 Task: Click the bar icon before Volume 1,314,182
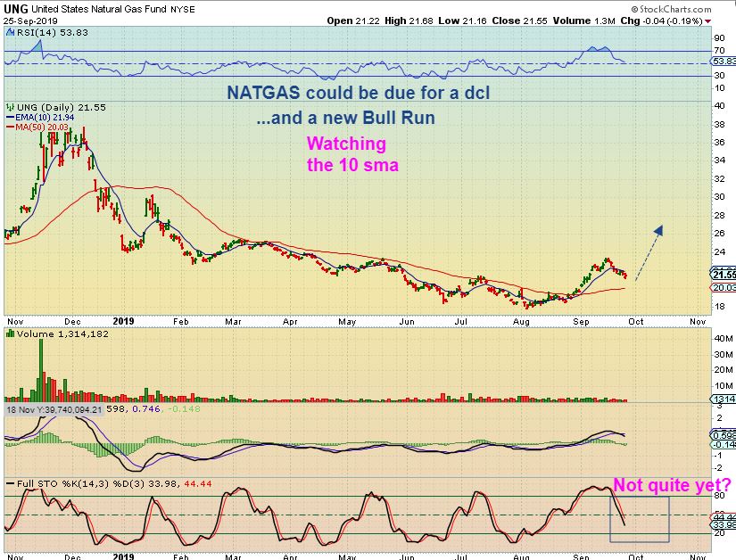pos(11,334)
